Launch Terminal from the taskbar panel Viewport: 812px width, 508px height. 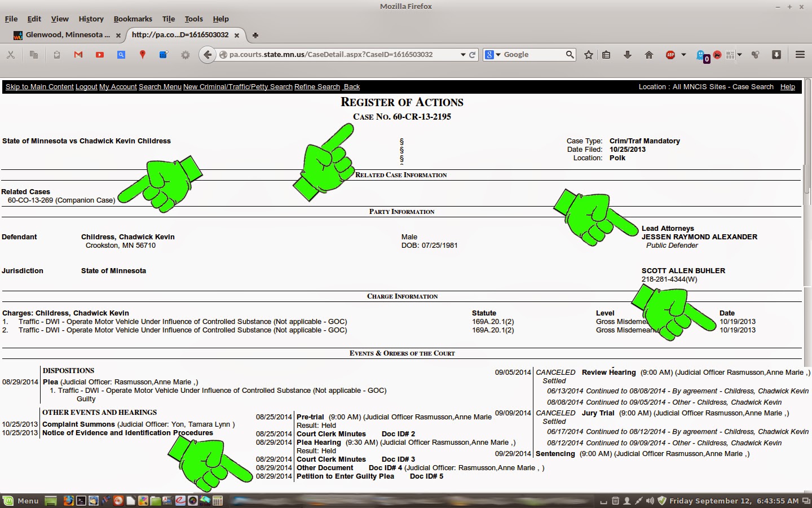coord(81,501)
